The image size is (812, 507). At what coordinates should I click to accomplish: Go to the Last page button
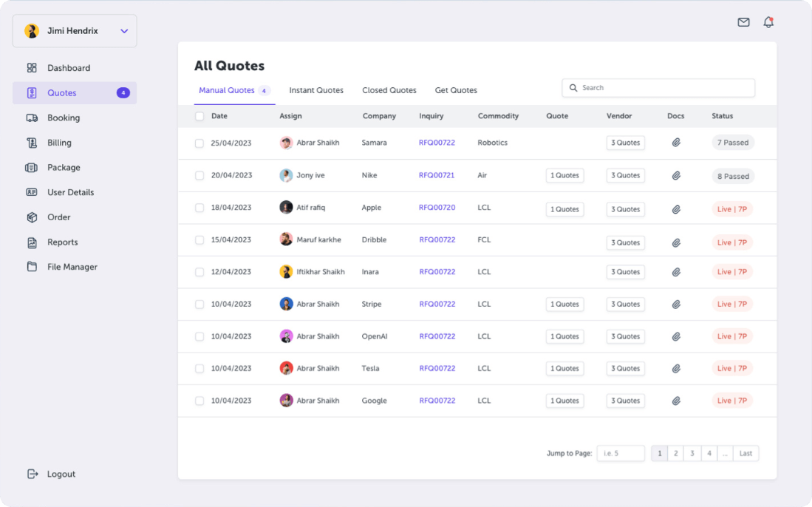(746, 453)
